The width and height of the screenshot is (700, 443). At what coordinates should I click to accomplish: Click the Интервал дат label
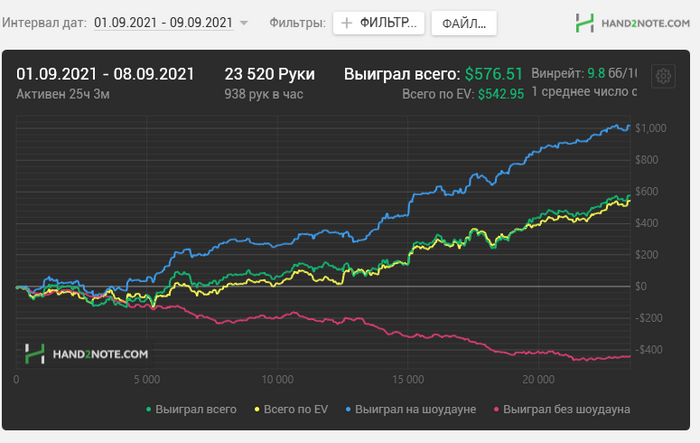pos(44,23)
